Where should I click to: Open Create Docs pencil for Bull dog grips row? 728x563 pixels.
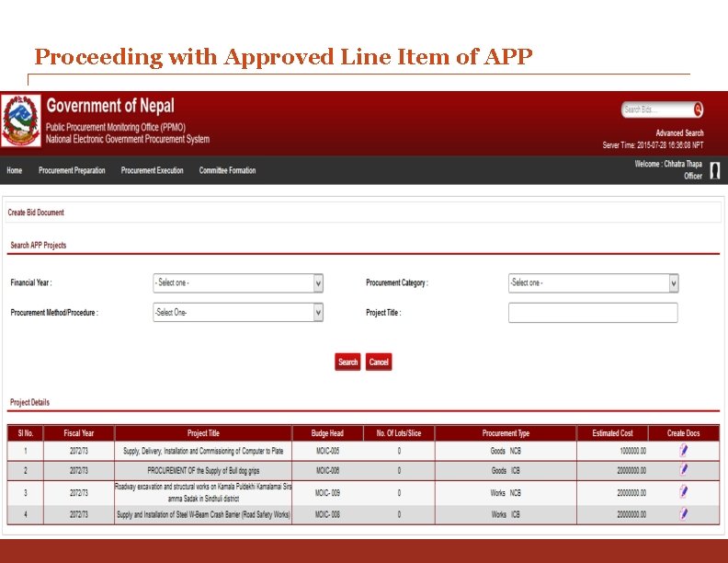(684, 470)
